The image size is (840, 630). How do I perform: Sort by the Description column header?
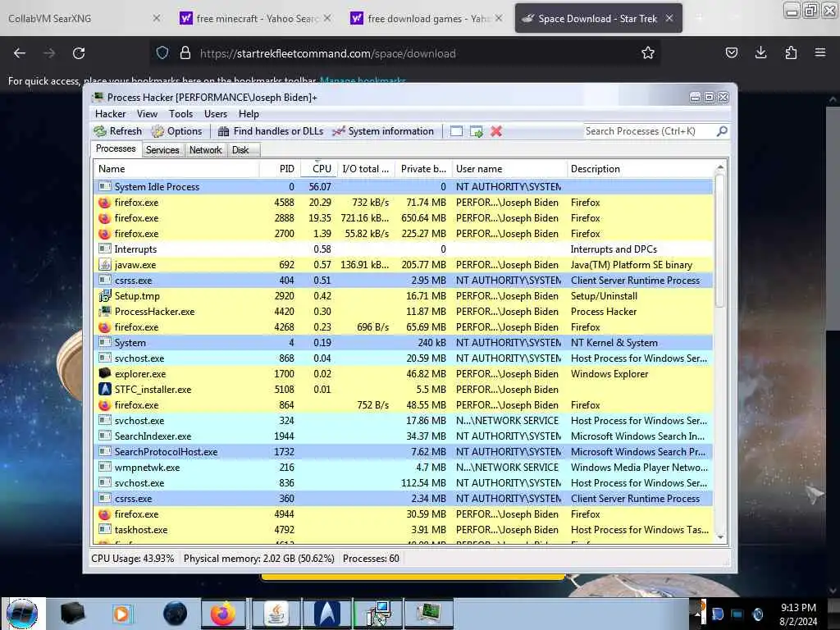click(x=640, y=169)
